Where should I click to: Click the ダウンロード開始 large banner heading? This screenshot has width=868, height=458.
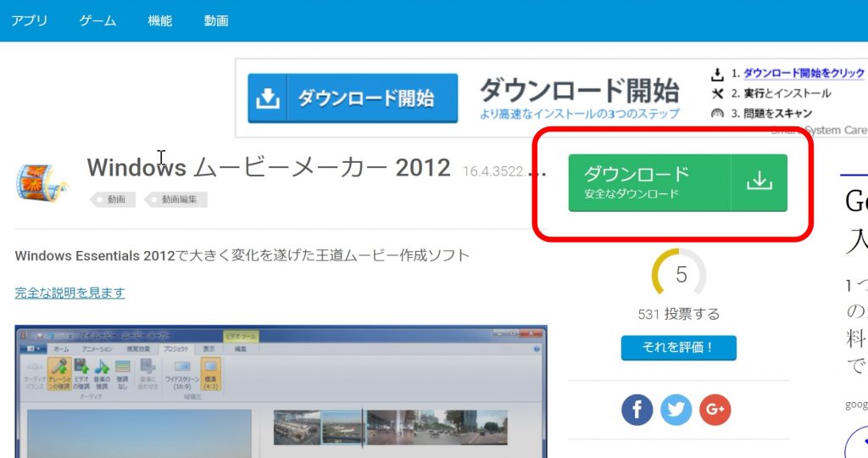tap(580, 90)
